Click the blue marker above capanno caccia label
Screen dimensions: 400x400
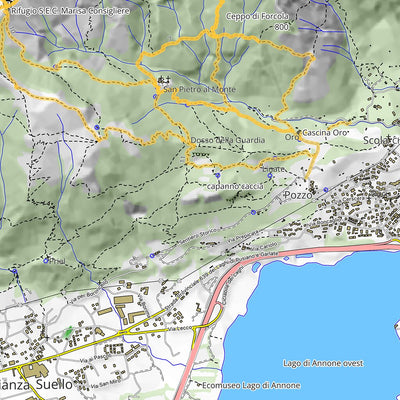tap(218, 175)
